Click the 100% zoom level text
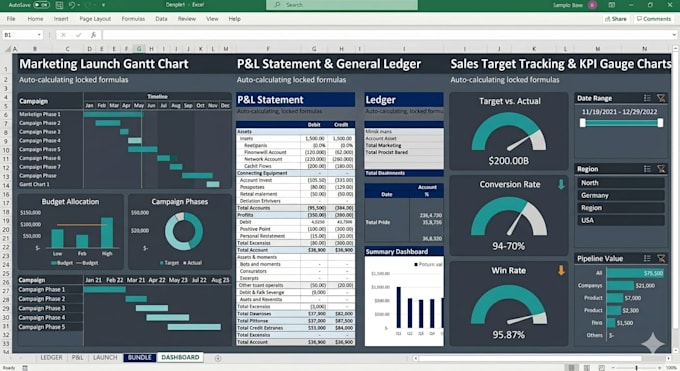Viewport: 680px width, 371px height. point(671,368)
